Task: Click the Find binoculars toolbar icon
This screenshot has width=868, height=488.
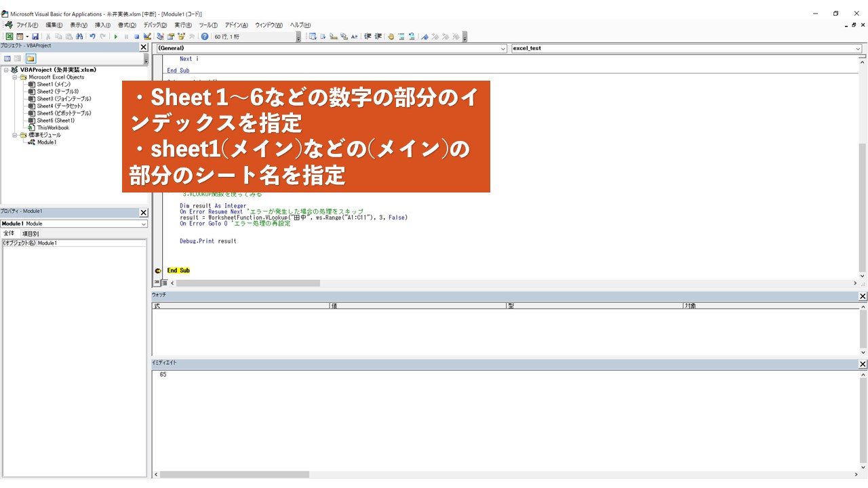Action: click(x=79, y=37)
